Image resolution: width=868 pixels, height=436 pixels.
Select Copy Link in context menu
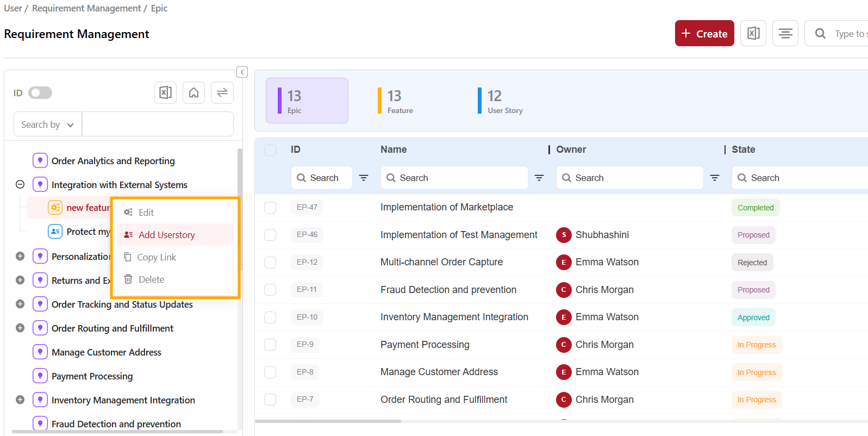click(157, 257)
